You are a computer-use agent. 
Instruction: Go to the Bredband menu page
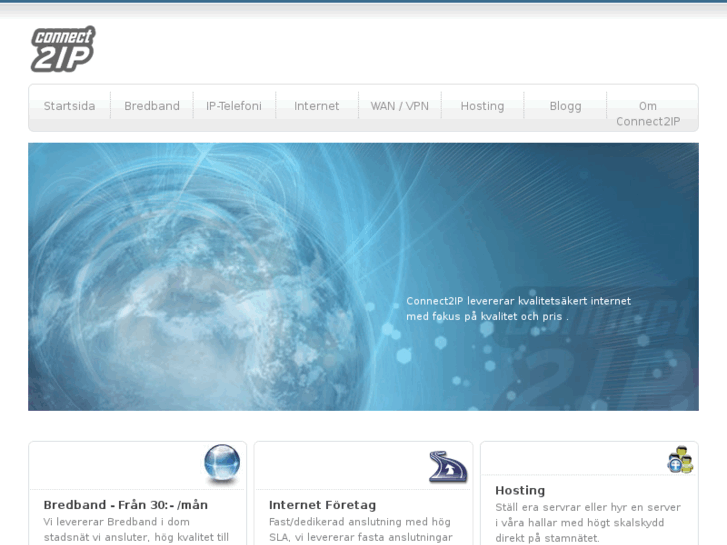[x=152, y=106]
